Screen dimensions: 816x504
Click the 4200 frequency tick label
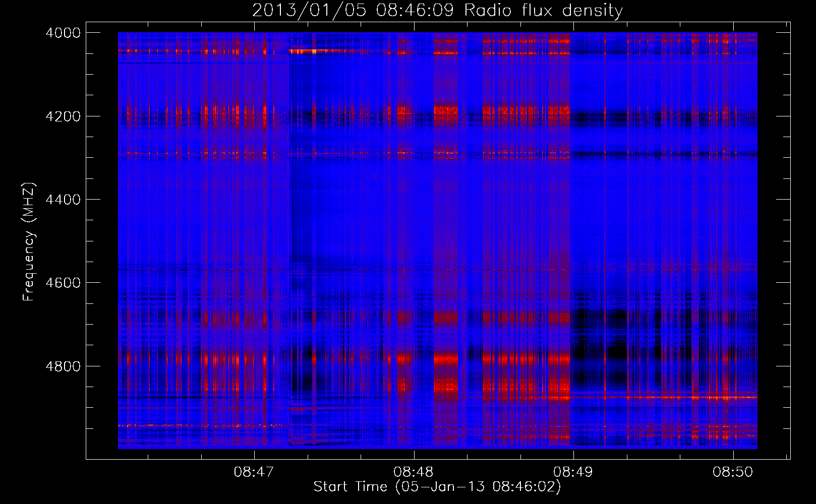tap(63, 116)
